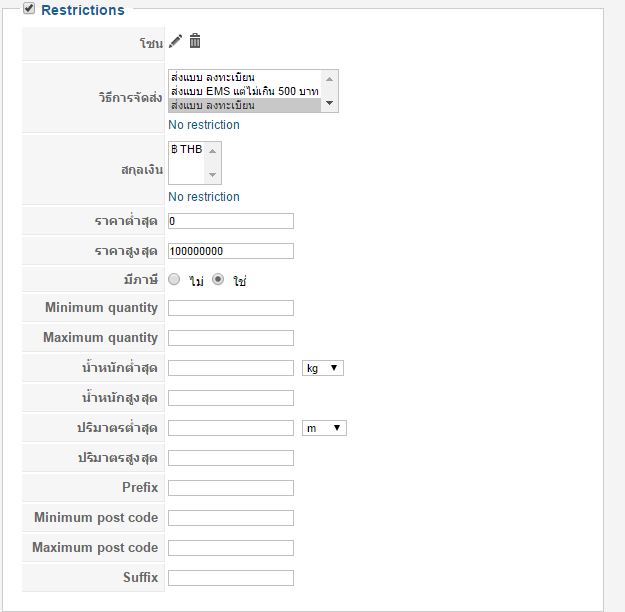
Task: Click the trash delete zone icon
Action: tap(195, 41)
